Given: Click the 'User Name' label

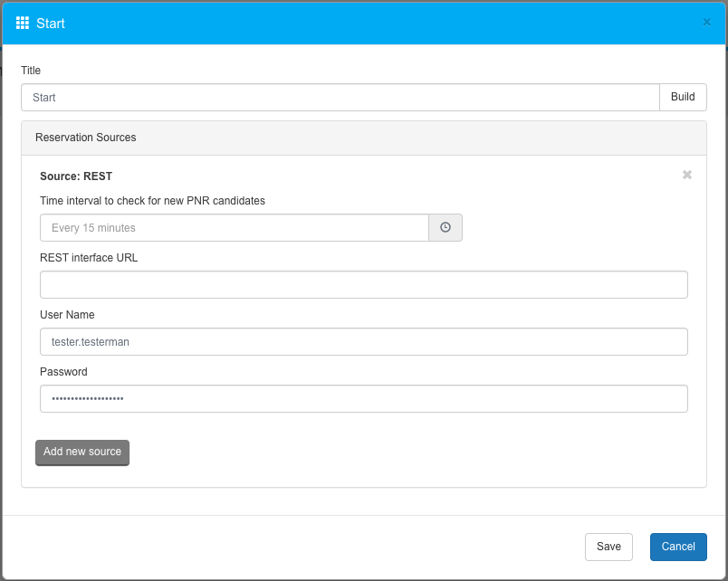Looking at the screenshot, I should (x=67, y=315).
